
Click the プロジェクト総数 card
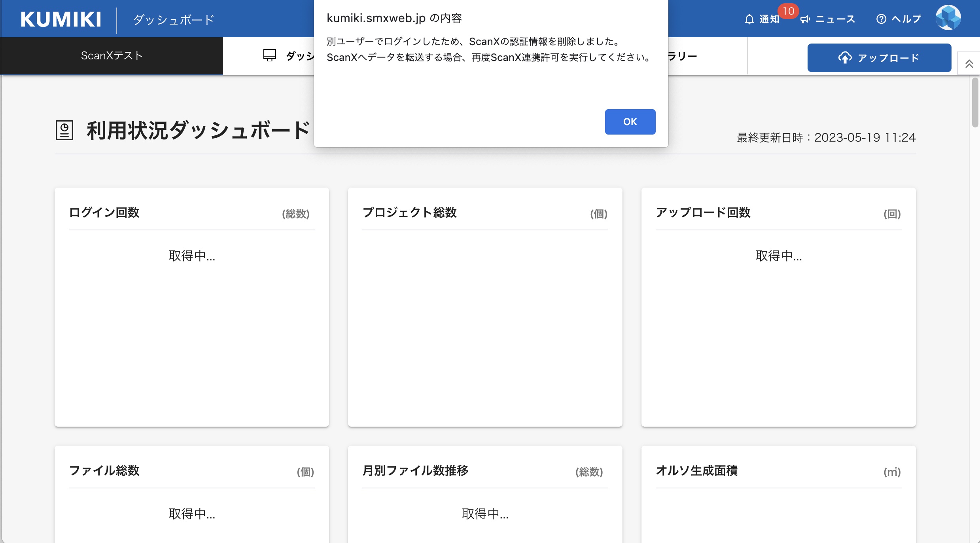tap(485, 307)
